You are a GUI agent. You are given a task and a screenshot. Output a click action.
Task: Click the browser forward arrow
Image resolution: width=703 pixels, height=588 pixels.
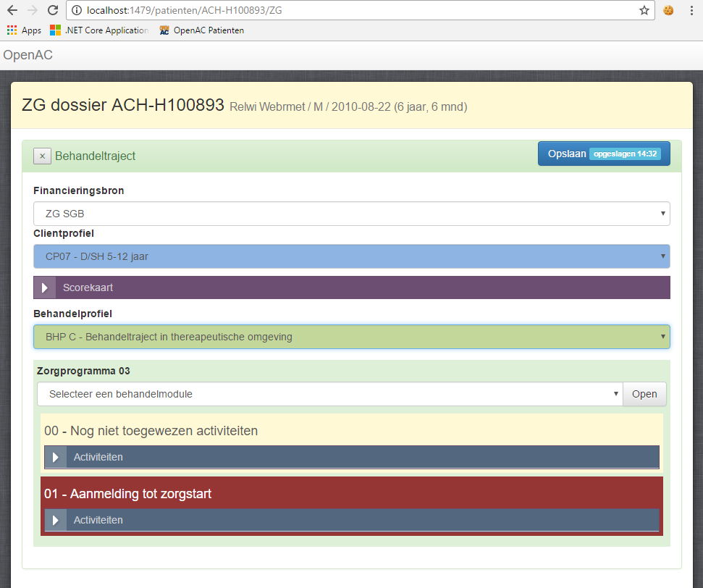[32, 11]
